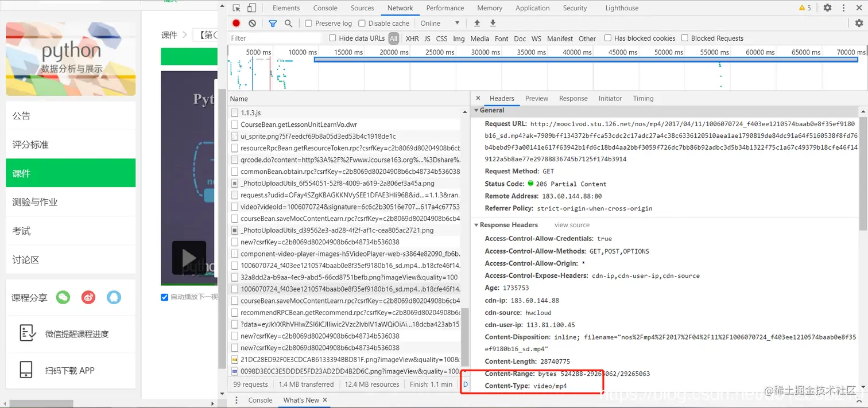The width and height of the screenshot is (868, 408).
Task: Switch to the Console panel tab
Action: tap(325, 8)
